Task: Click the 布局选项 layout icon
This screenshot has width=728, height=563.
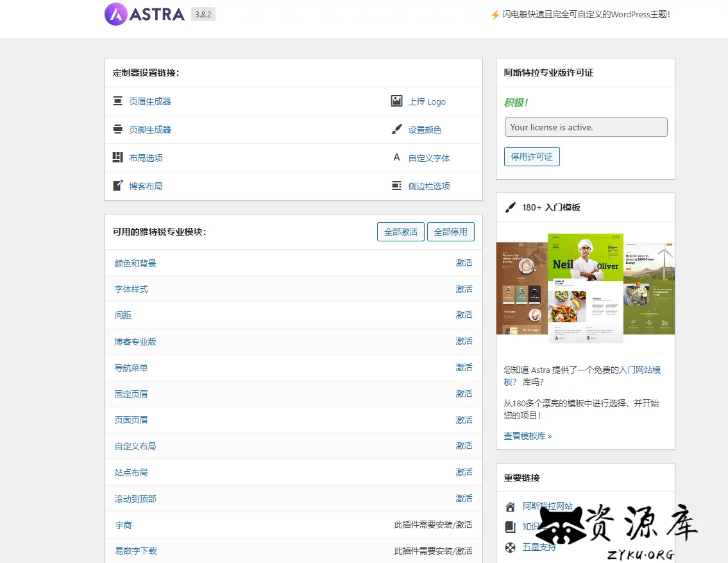Action: [x=117, y=157]
